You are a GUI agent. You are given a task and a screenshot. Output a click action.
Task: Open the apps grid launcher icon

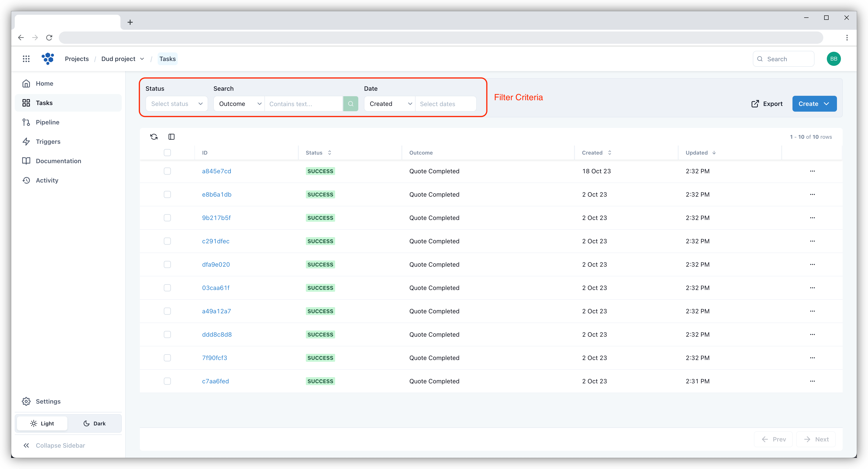26,59
